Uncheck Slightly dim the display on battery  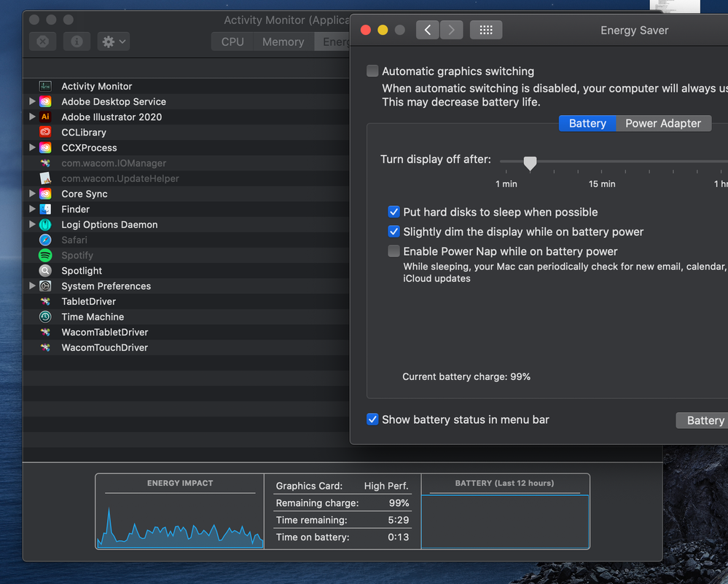394,232
